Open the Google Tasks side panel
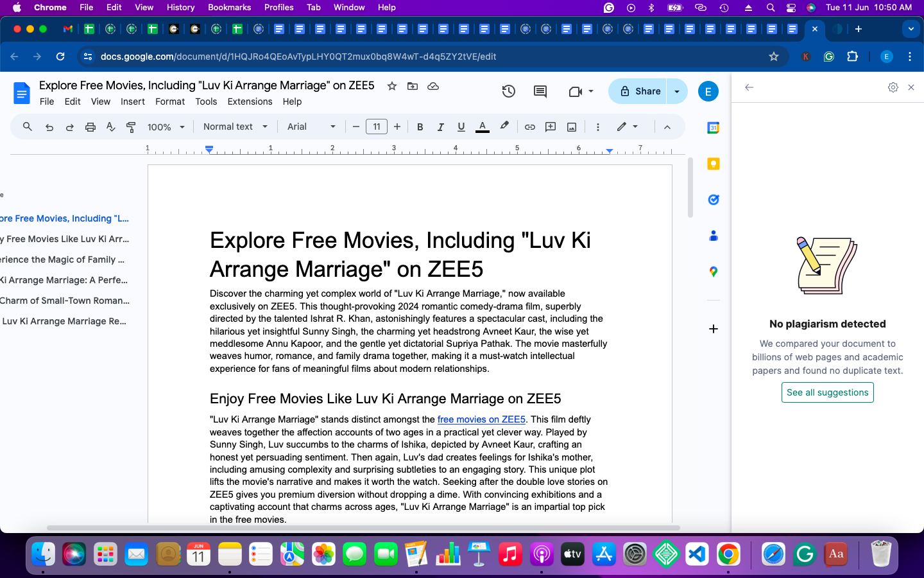924x578 pixels. [713, 200]
